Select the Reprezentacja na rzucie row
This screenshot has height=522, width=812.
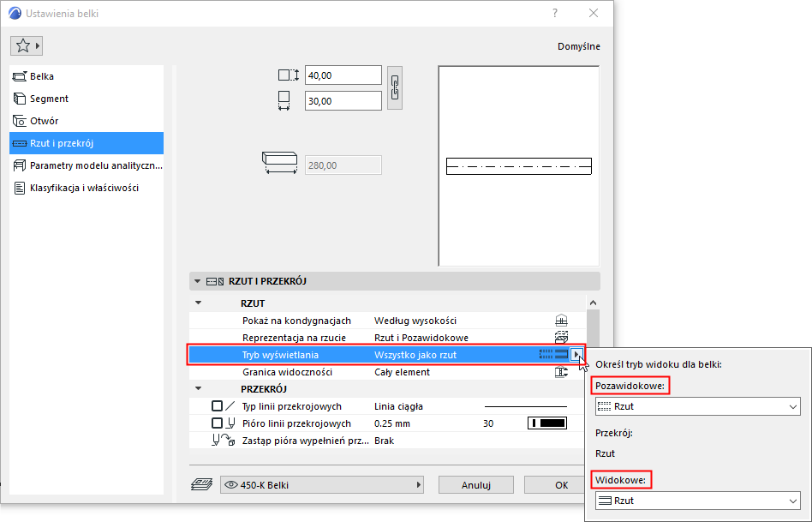click(x=387, y=338)
